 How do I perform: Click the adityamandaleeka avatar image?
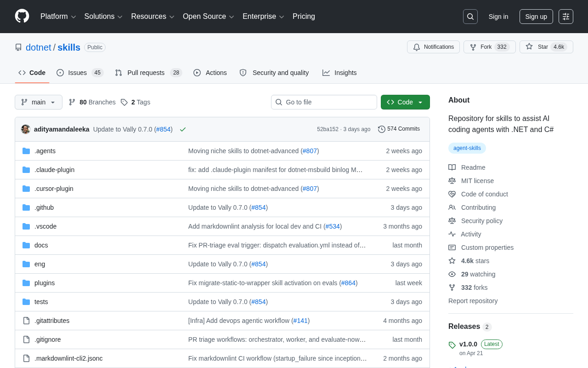[x=26, y=129]
